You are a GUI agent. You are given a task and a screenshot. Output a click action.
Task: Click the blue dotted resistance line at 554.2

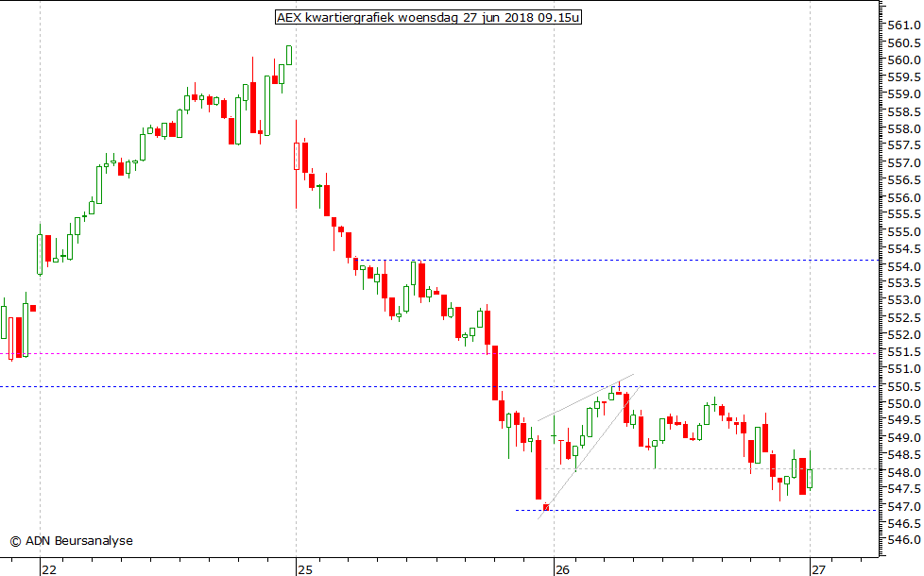tap(619, 260)
